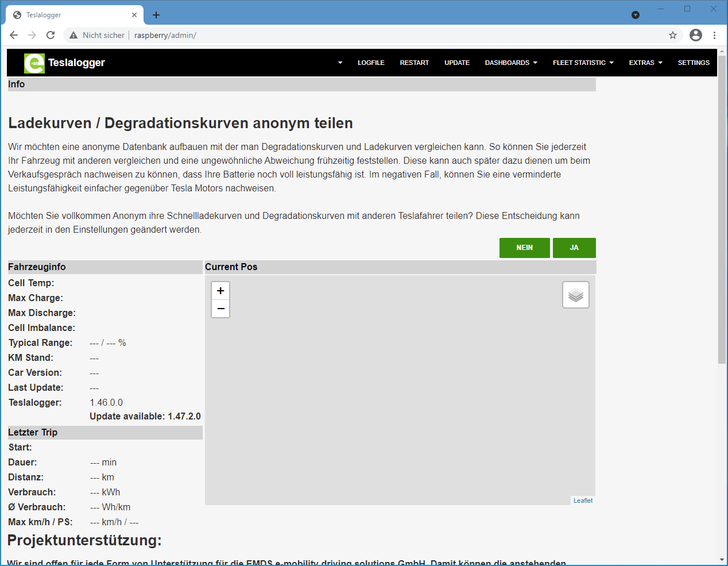Open the browser profile account icon
The image size is (728, 566).
[695, 35]
